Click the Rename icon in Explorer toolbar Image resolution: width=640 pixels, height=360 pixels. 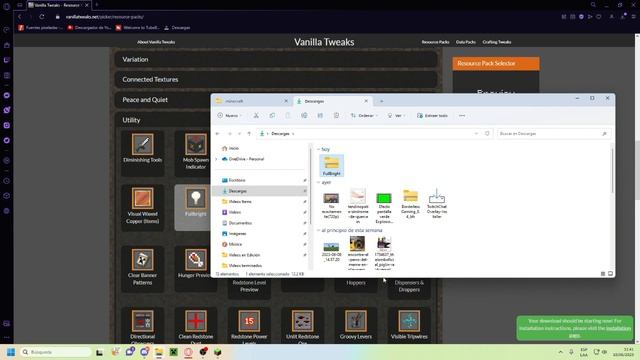tap(304, 116)
